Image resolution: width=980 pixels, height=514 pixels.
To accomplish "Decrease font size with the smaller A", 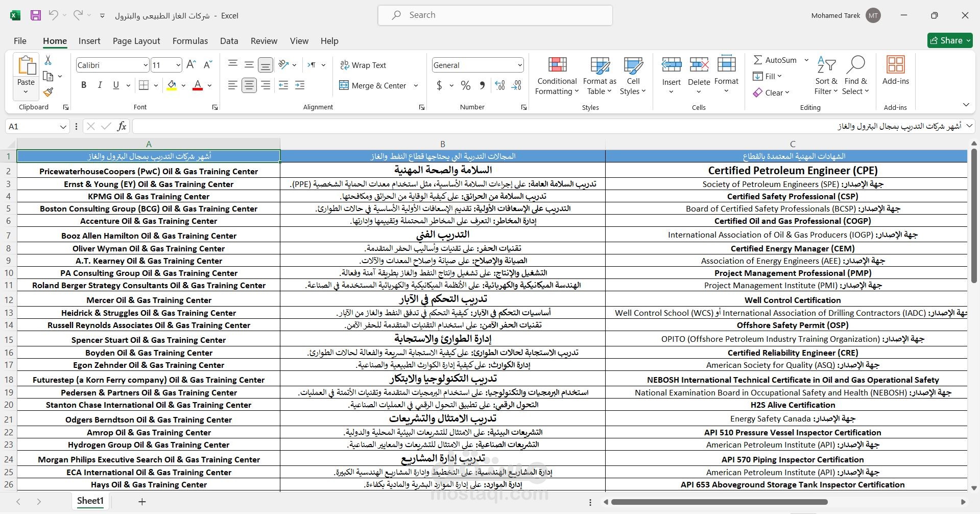I will pyautogui.click(x=207, y=65).
